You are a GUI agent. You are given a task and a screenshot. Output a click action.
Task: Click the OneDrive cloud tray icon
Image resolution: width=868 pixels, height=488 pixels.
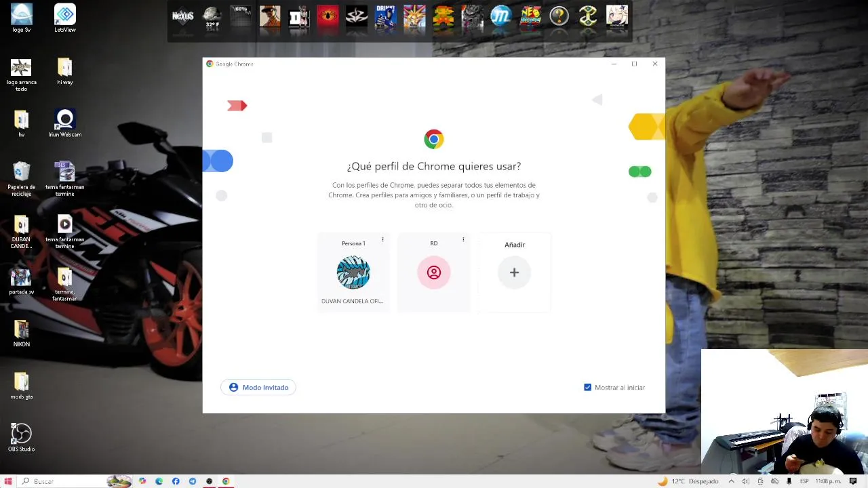pos(774,481)
